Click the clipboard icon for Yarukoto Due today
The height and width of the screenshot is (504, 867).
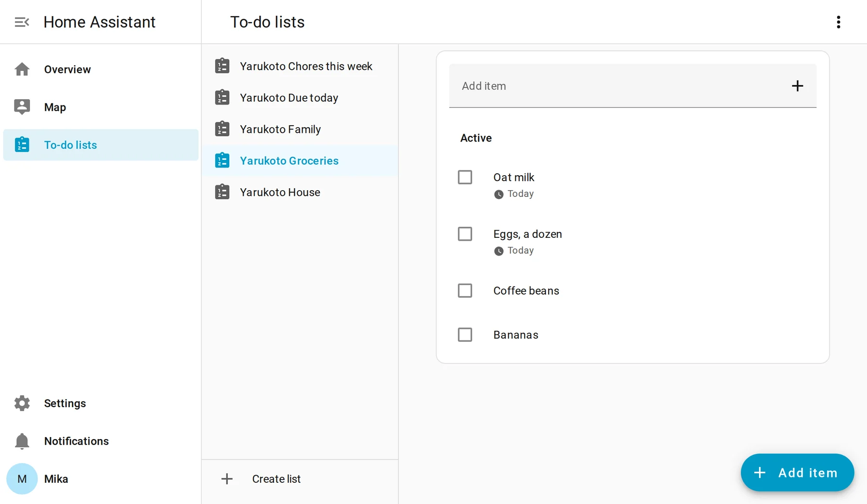click(x=222, y=97)
